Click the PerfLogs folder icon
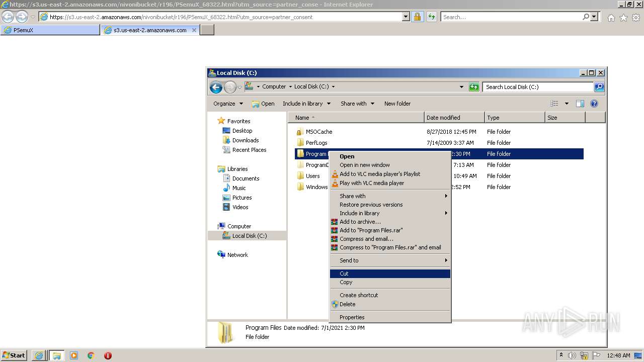 (x=300, y=143)
